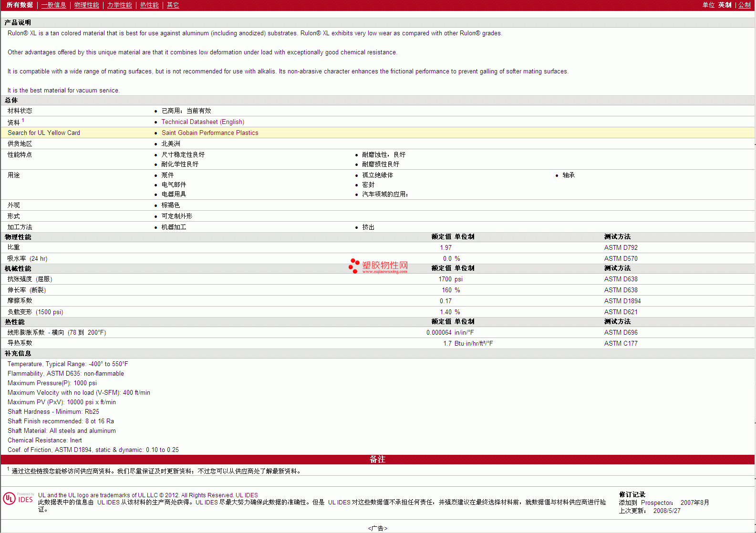
Task: Click the UL IDES logo icon
Action: click(18, 499)
